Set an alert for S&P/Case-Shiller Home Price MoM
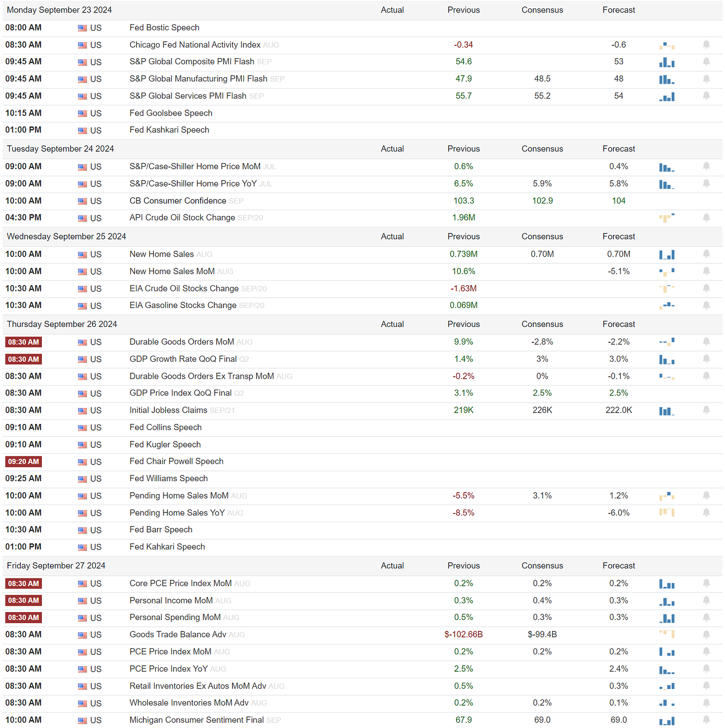Screen dimensions: 725x728 tap(706, 166)
